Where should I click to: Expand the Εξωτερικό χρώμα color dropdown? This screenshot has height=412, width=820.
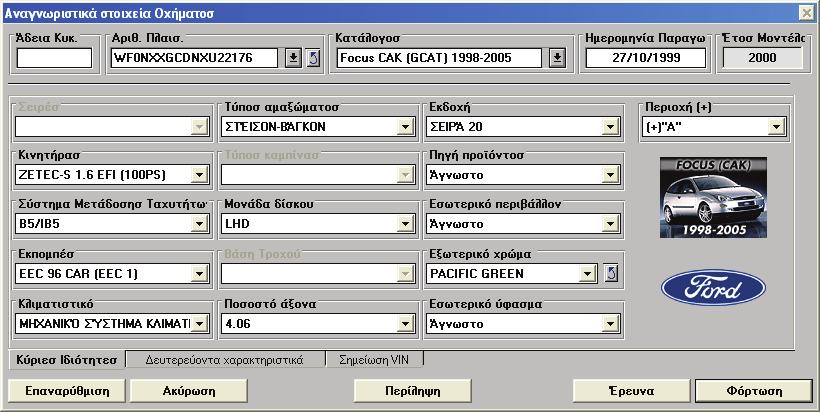point(587,273)
